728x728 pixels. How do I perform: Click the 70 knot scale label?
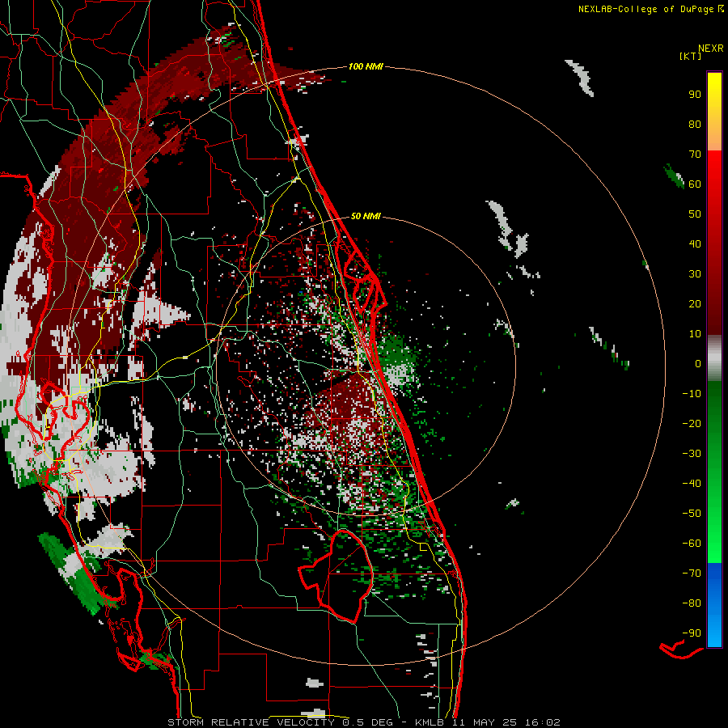click(695, 154)
